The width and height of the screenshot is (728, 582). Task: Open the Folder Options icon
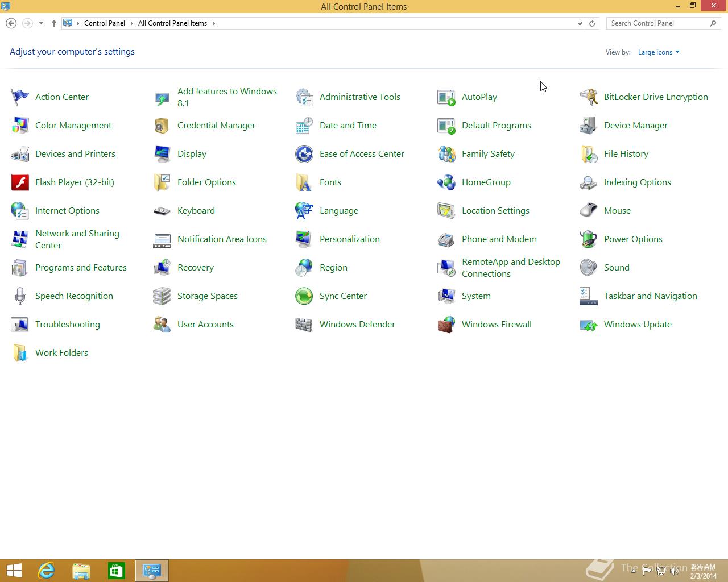click(x=162, y=182)
